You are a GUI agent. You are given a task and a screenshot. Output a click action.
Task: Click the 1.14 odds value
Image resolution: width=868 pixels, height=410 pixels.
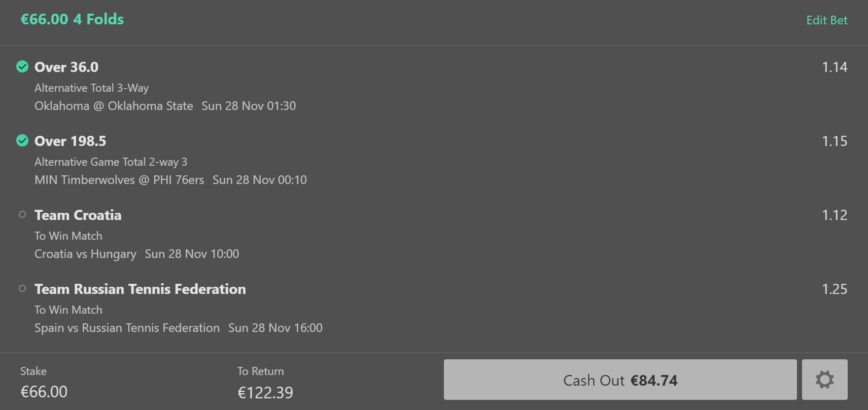(x=834, y=67)
